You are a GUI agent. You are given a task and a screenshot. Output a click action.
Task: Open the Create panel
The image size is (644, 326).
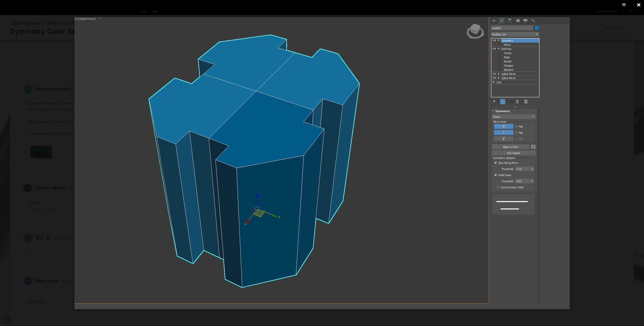click(x=494, y=21)
